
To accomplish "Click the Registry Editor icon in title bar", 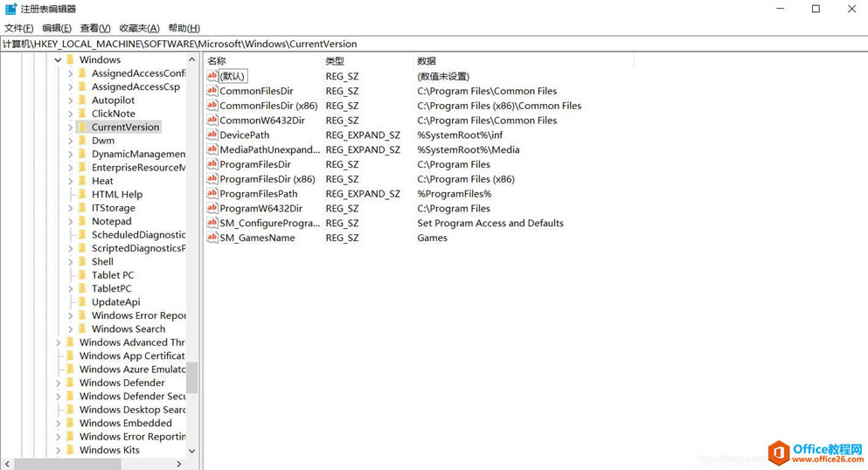I will (11, 9).
